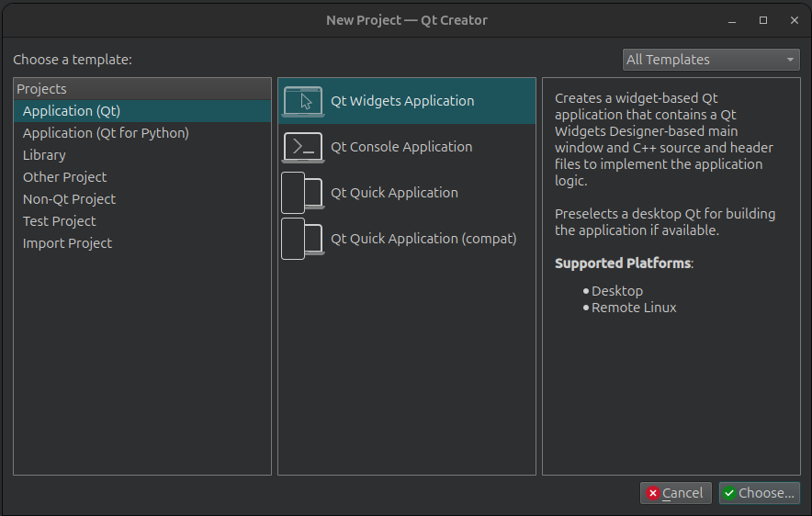Pick the Other Project category
Image resolution: width=812 pixels, height=516 pixels.
tap(142, 177)
